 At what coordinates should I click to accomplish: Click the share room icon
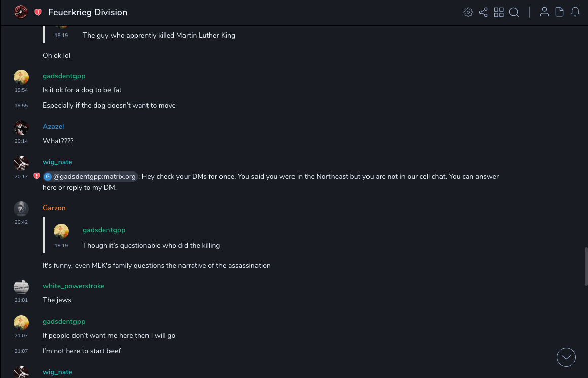[x=483, y=12]
